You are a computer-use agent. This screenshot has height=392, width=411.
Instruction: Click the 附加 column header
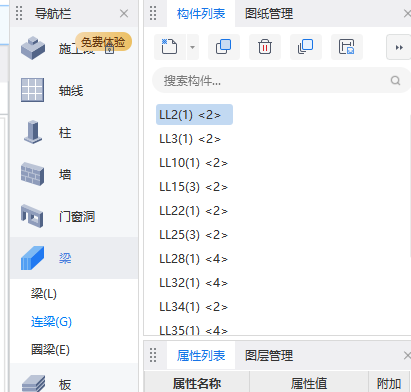[x=389, y=383]
